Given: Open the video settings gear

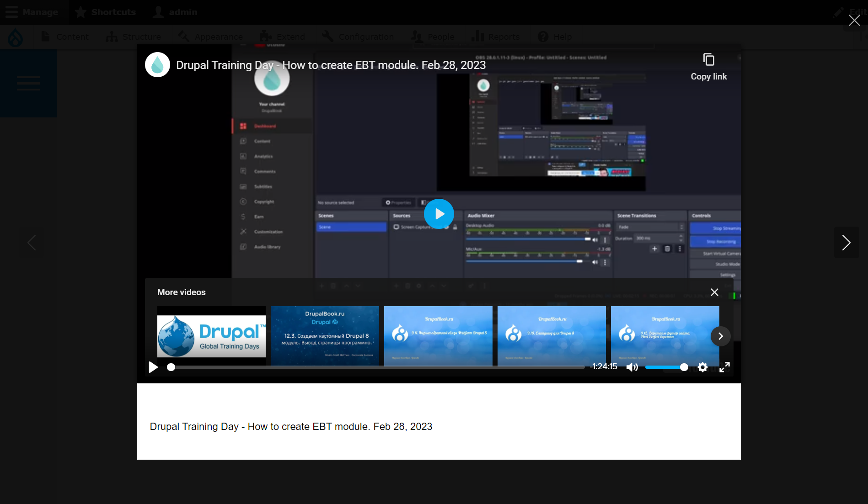Looking at the screenshot, I should (702, 367).
